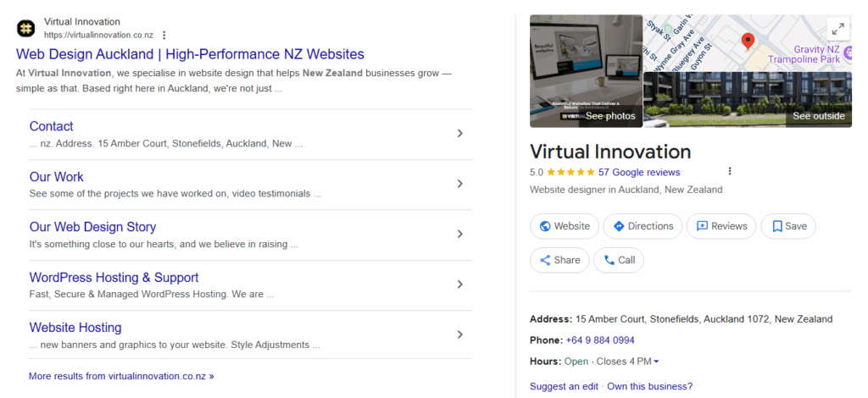868x398 pixels.
Task: Expand the Contact sitelink chevron
Action: 459,133
